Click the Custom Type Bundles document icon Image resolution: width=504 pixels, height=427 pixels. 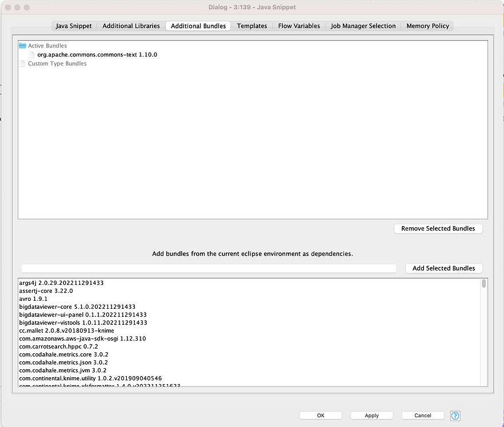pos(21,63)
